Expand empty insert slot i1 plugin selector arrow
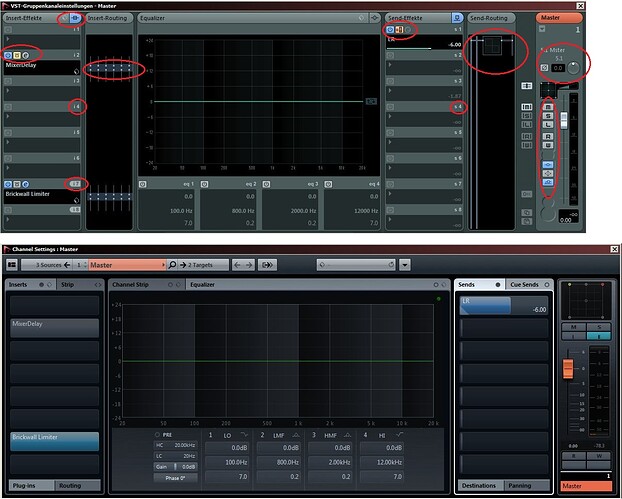 (x=8, y=38)
